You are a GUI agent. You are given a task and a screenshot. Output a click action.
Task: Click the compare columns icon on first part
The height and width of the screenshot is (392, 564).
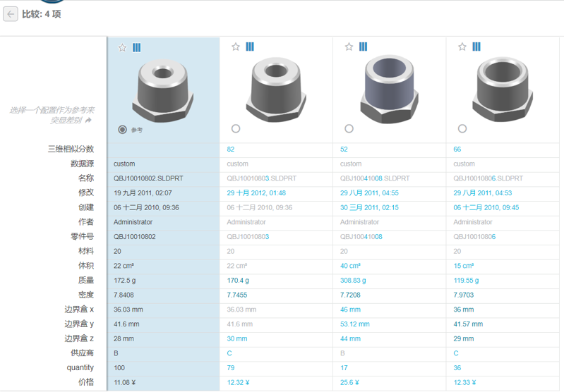tap(137, 47)
